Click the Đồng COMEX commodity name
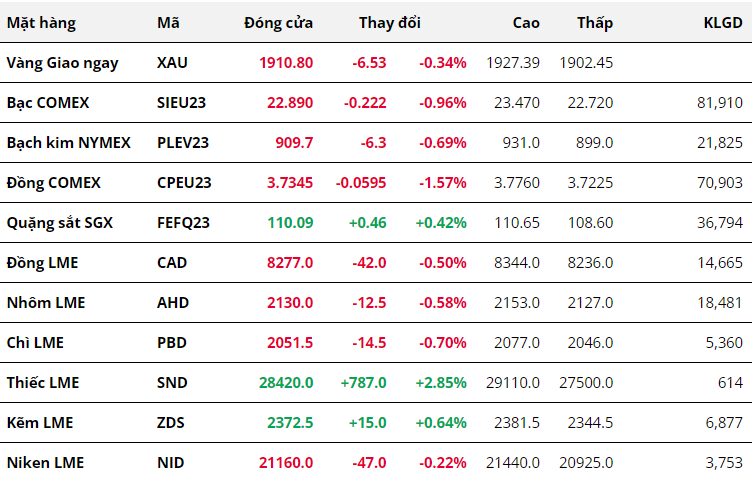752x485 pixels. pos(53,183)
